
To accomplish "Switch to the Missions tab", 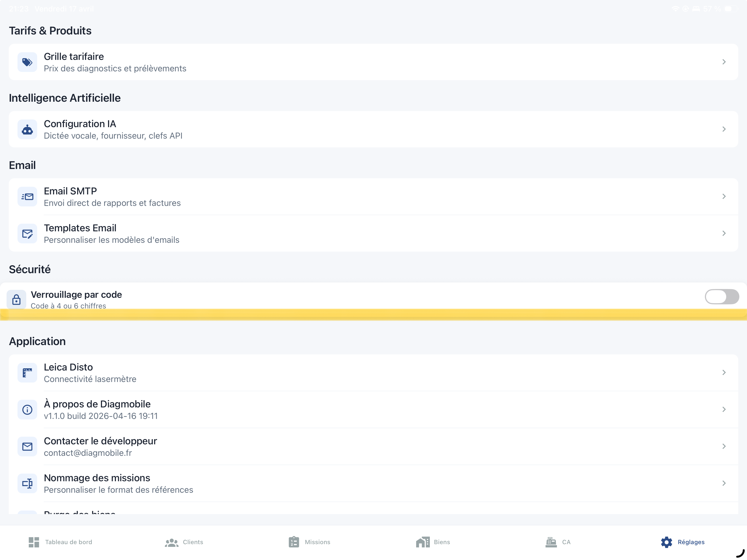I will tap(309, 542).
